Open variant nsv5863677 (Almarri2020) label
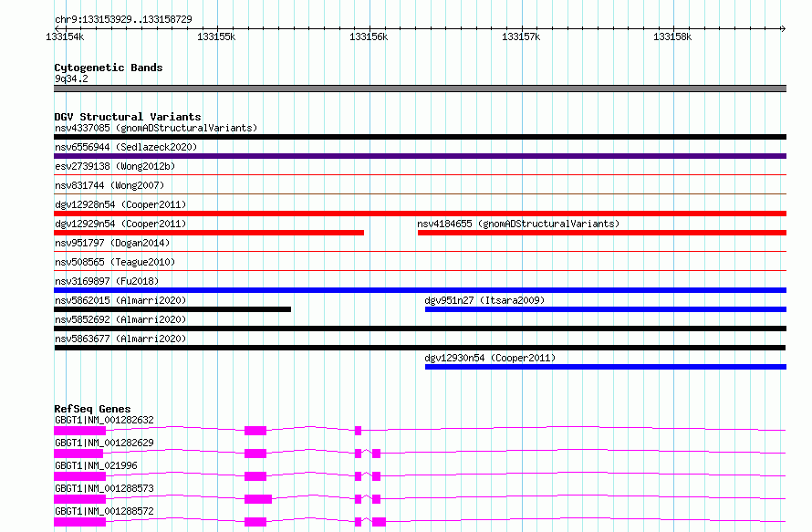Image resolution: width=812 pixels, height=532 pixels. 120,339
